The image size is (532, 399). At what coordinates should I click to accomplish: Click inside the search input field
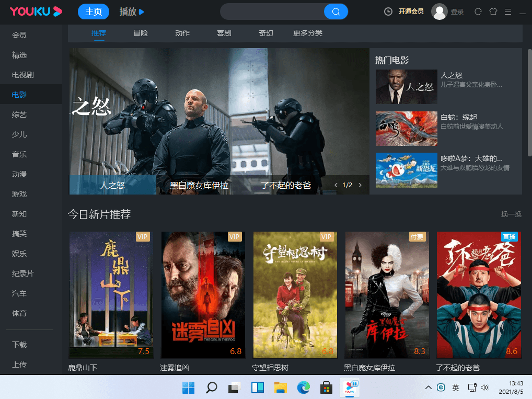click(x=272, y=12)
